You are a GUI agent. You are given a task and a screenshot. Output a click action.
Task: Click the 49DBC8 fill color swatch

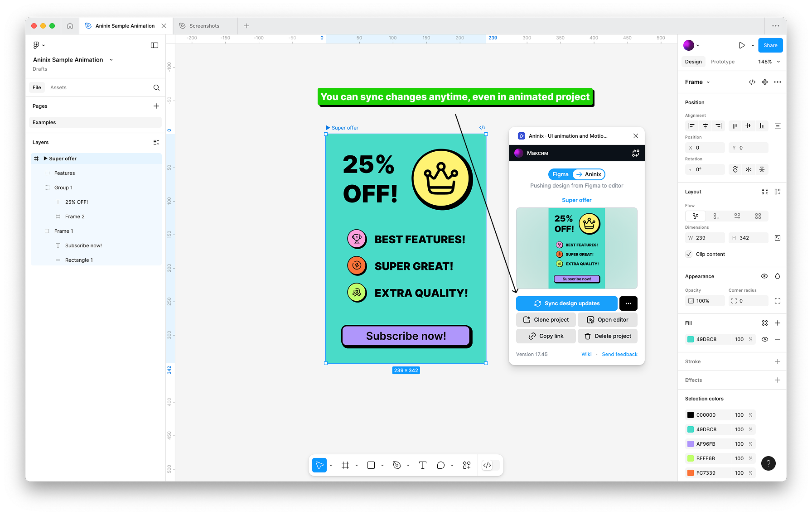pos(691,339)
